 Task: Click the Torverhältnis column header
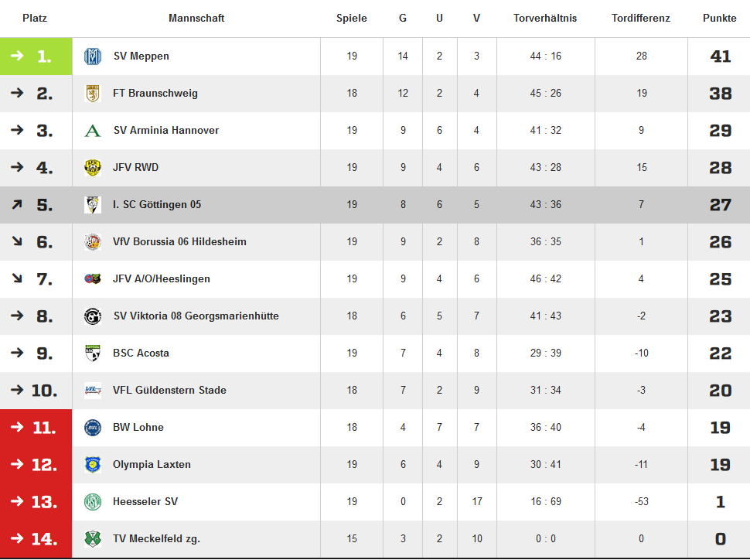(x=545, y=18)
